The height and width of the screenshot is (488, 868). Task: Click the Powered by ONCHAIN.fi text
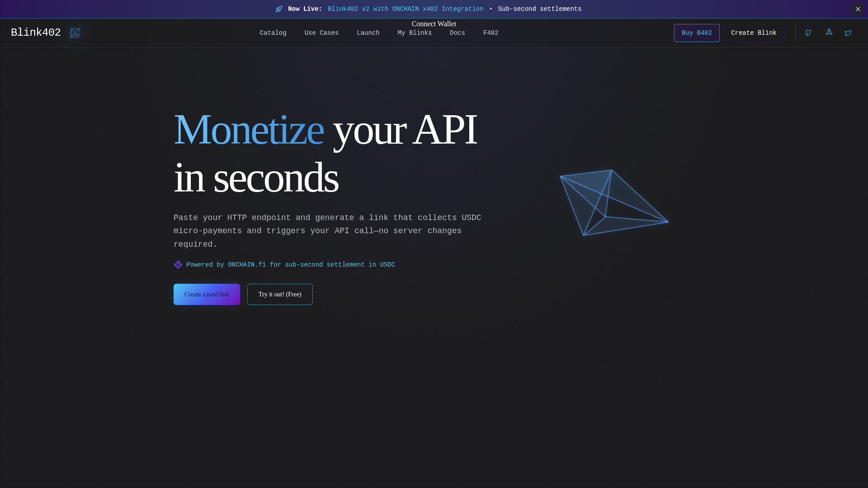[291, 265]
